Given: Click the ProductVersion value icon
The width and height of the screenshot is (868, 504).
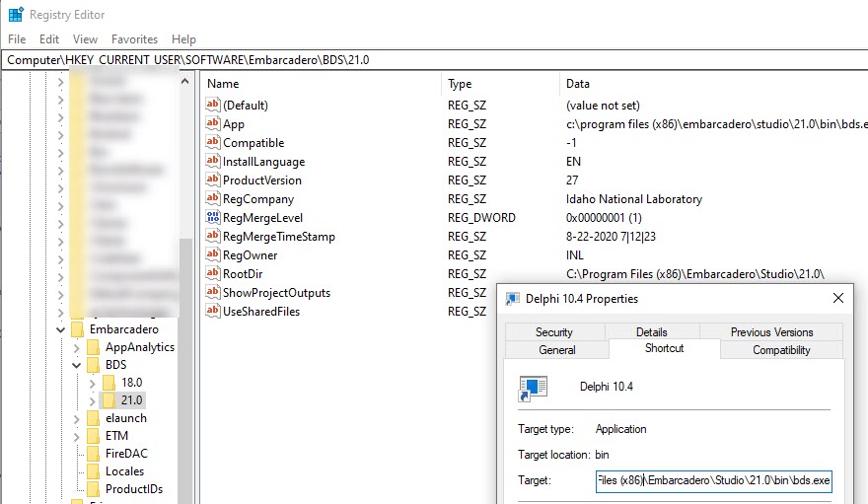Looking at the screenshot, I should [213, 180].
